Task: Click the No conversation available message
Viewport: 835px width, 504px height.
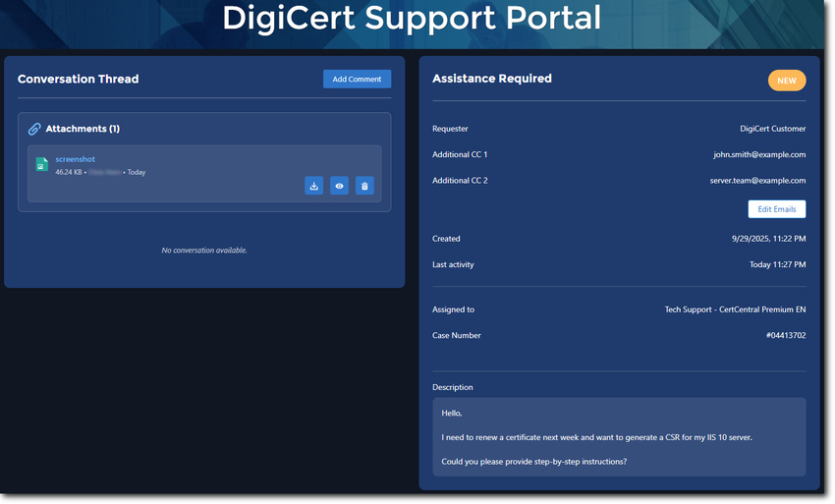Action: point(204,251)
